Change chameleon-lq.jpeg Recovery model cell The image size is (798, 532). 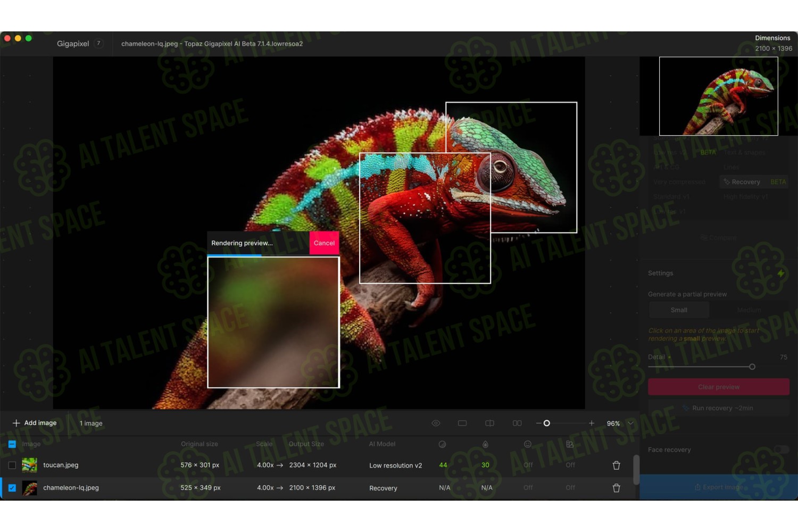(383, 488)
